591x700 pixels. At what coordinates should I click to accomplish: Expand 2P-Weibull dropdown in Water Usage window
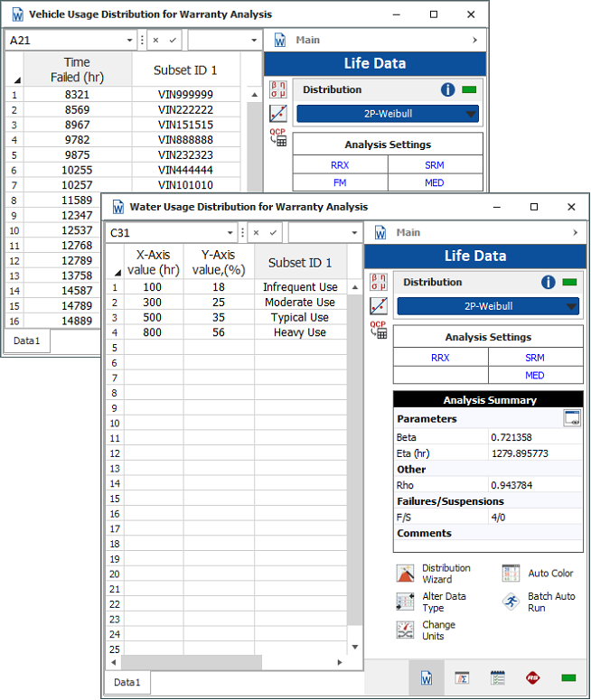click(488, 306)
